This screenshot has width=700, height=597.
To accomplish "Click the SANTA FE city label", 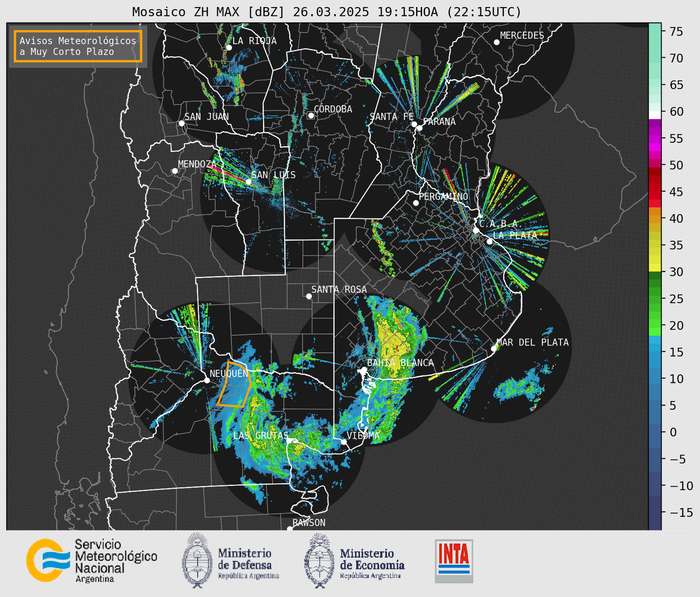I will [392, 117].
